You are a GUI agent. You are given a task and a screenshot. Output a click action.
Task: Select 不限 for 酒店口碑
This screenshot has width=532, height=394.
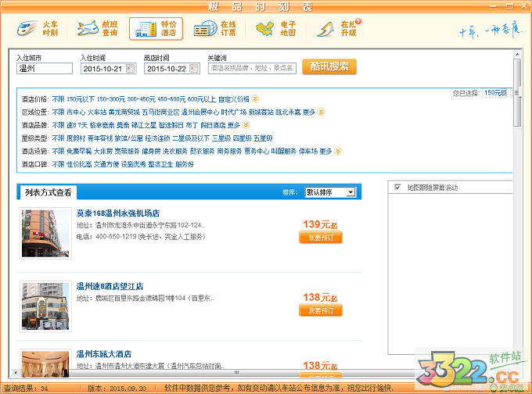[58, 164]
